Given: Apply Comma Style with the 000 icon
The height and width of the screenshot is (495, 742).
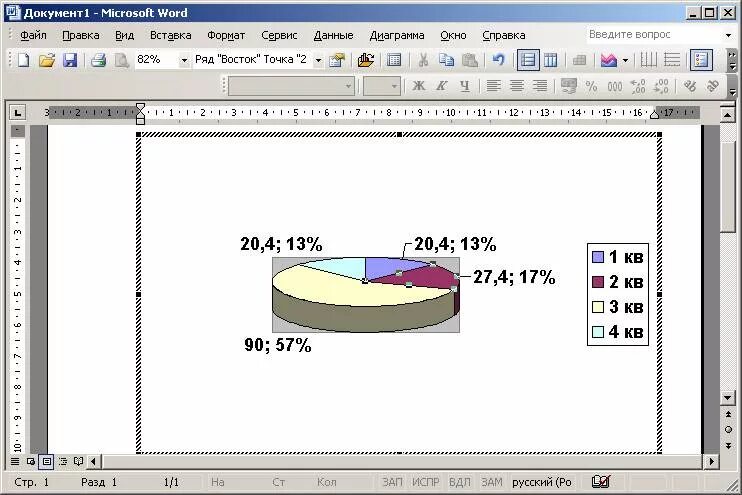Looking at the screenshot, I should tap(615, 86).
